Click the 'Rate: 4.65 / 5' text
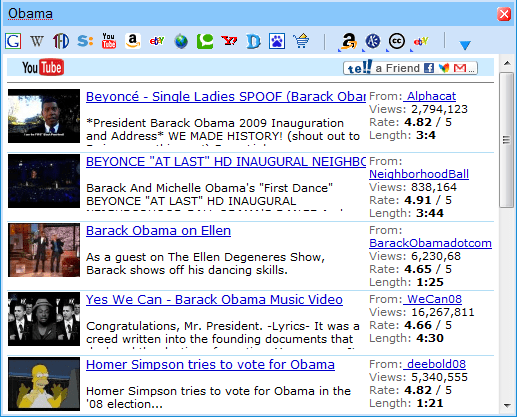 (410, 269)
